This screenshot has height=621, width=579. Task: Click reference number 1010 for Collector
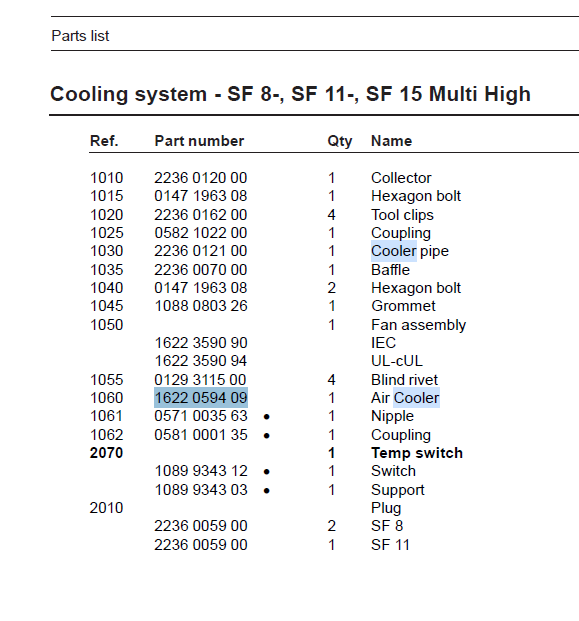pyautogui.click(x=107, y=178)
